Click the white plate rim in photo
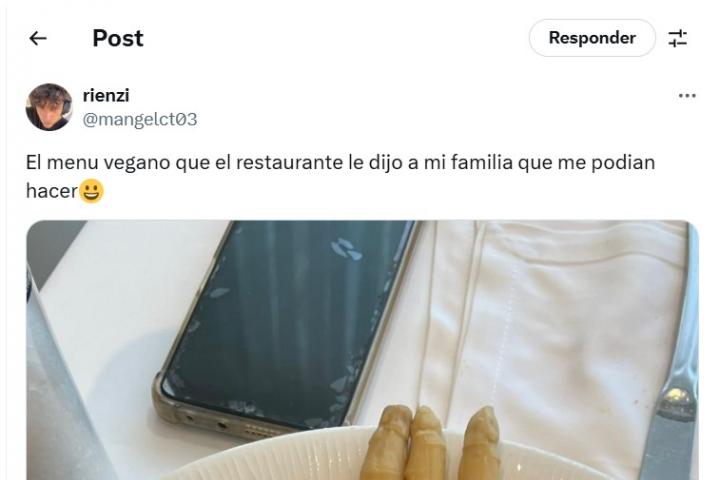Screen dimensions: 720x480 pyautogui.click(x=276, y=455)
